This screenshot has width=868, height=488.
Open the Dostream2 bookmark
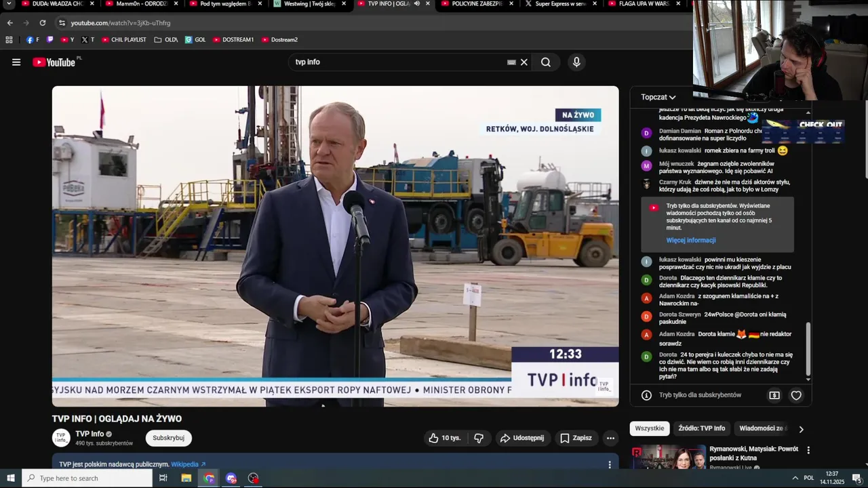coord(279,40)
